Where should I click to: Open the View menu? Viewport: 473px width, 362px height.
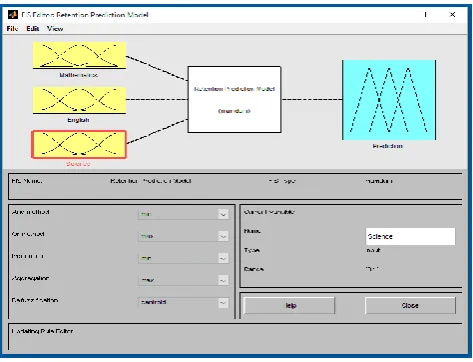(55, 29)
